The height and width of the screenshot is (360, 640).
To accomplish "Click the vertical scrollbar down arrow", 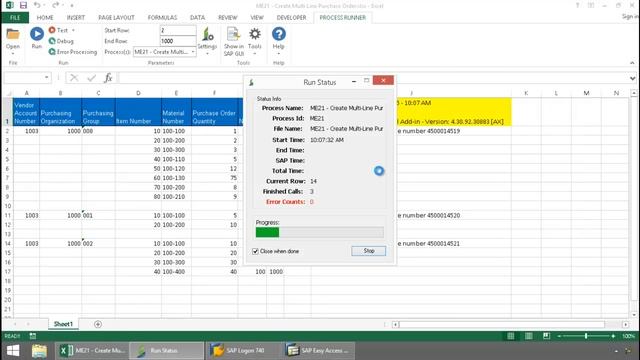I will (633, 314).
